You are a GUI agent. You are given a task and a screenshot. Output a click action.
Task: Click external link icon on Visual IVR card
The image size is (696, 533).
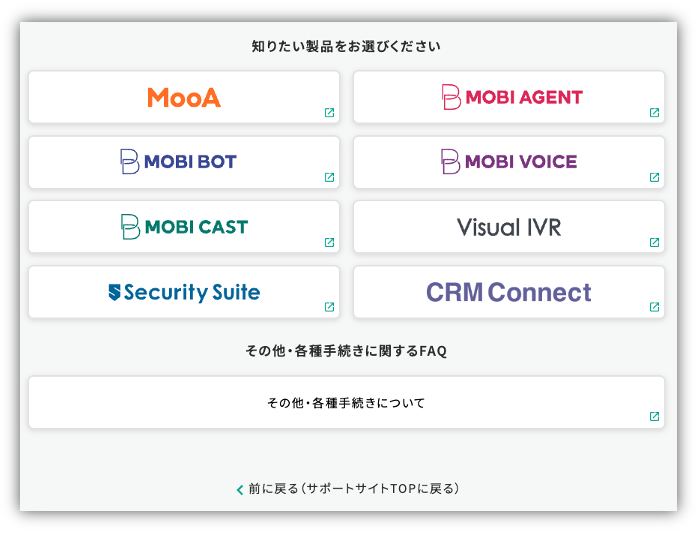coord(654,242)
